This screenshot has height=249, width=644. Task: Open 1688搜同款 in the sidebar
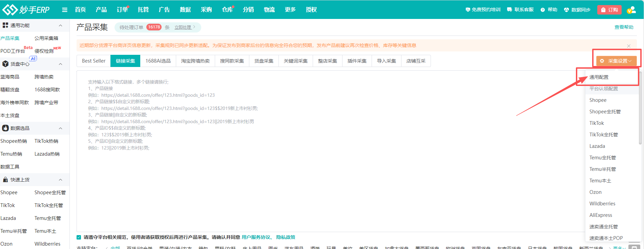coord(47,90)
